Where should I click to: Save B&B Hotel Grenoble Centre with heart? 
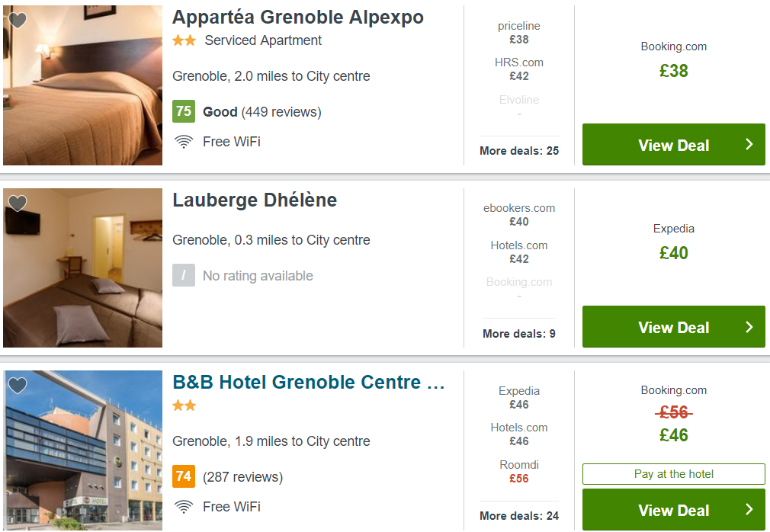tap(18, 386)
